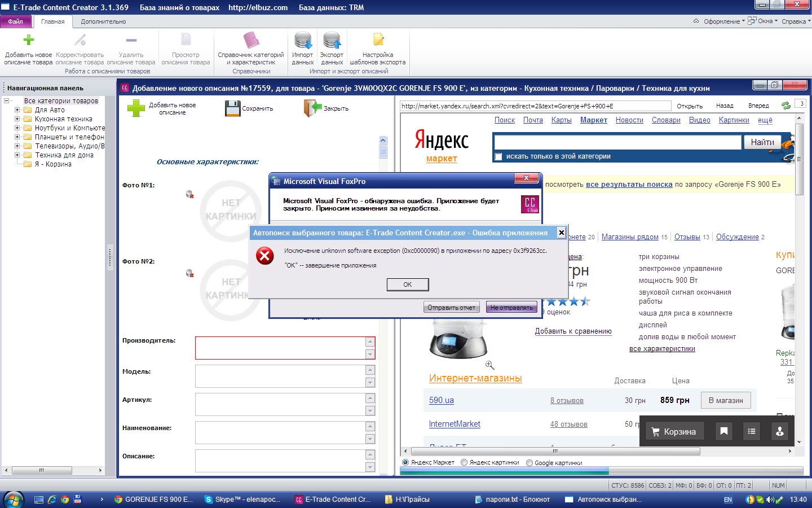Click the red error X icon in the dialog

pyautogui.click(x=264, y=256)
